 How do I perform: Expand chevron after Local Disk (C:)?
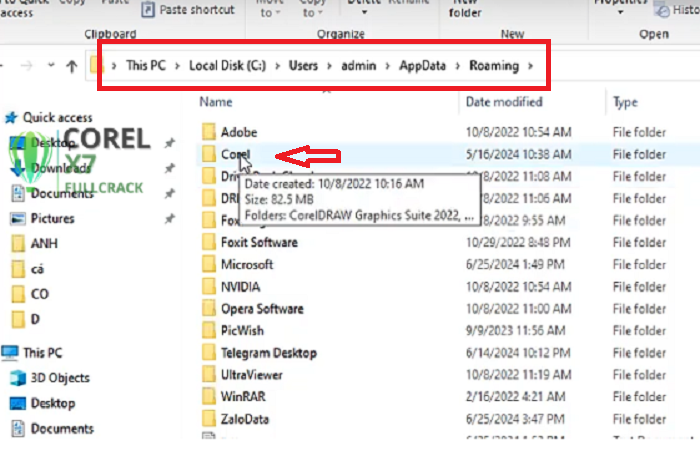(277, 66)
